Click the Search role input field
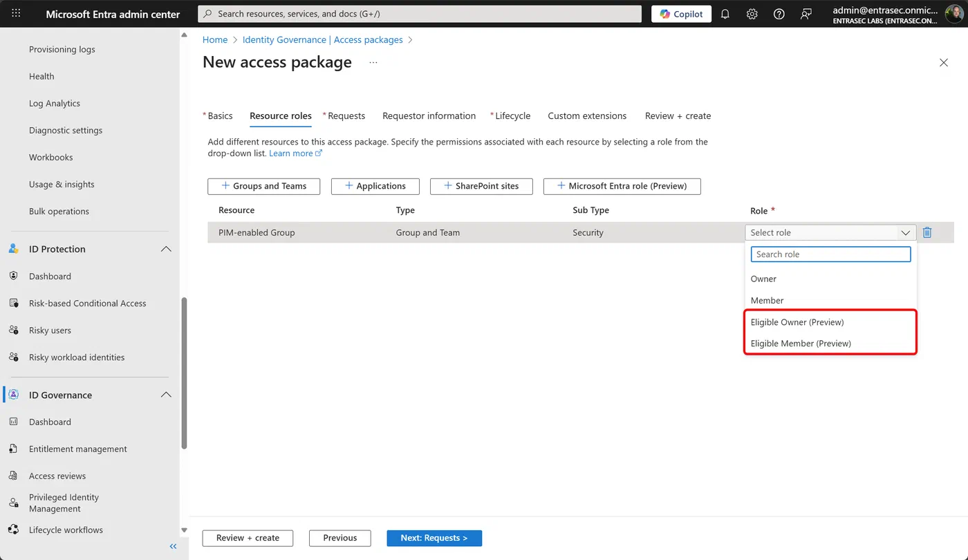The height and width of the screenshot is (560, 968). click(x=830, y=254)
